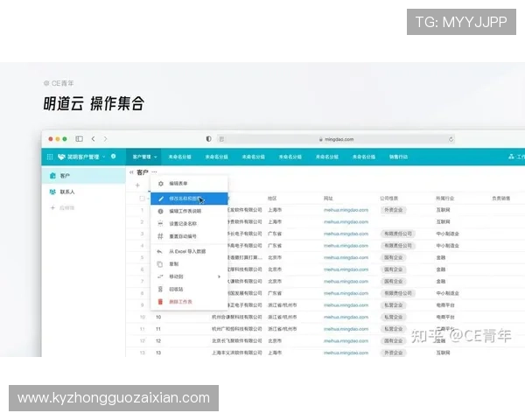Click the recycle bin icon 回收站
Viewport: 525px width, 420px height.
tap(160, 289)
